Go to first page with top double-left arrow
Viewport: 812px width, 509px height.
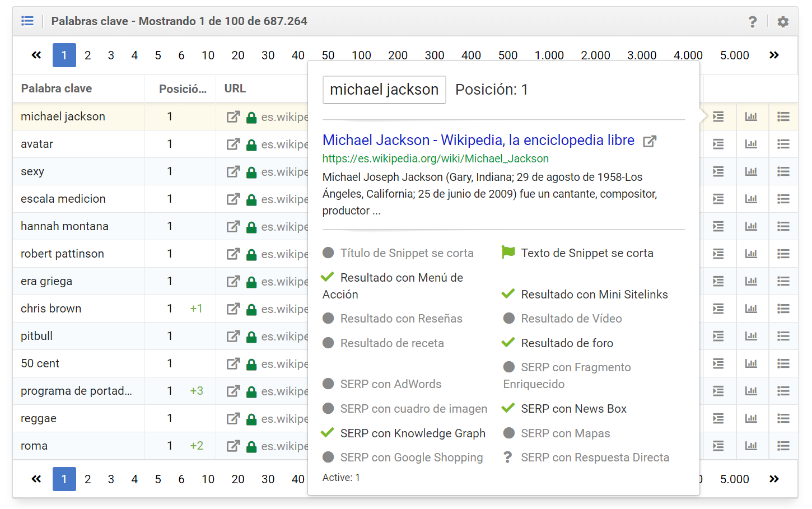tap(36, 55)
